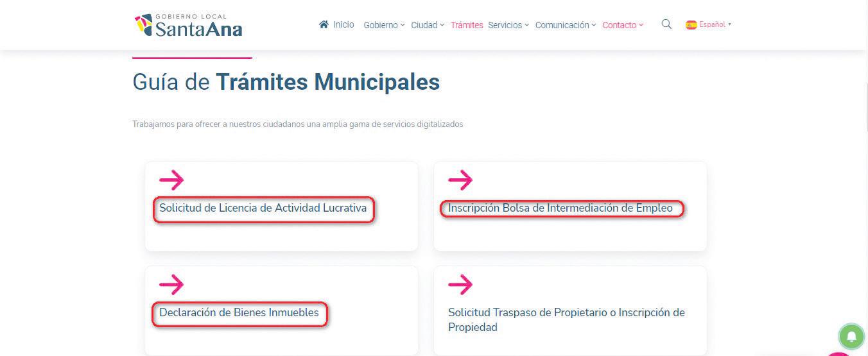Click the pink arrow above Solicitud Traspaso

click(460, 284)
